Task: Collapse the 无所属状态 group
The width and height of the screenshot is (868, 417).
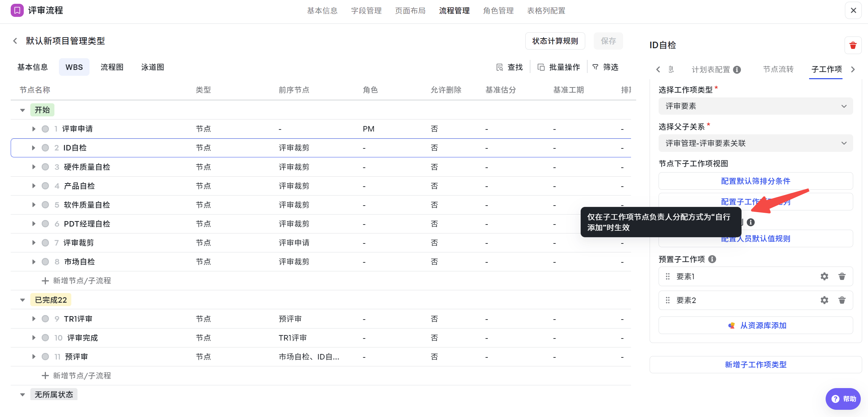Action: click(22, 395)
